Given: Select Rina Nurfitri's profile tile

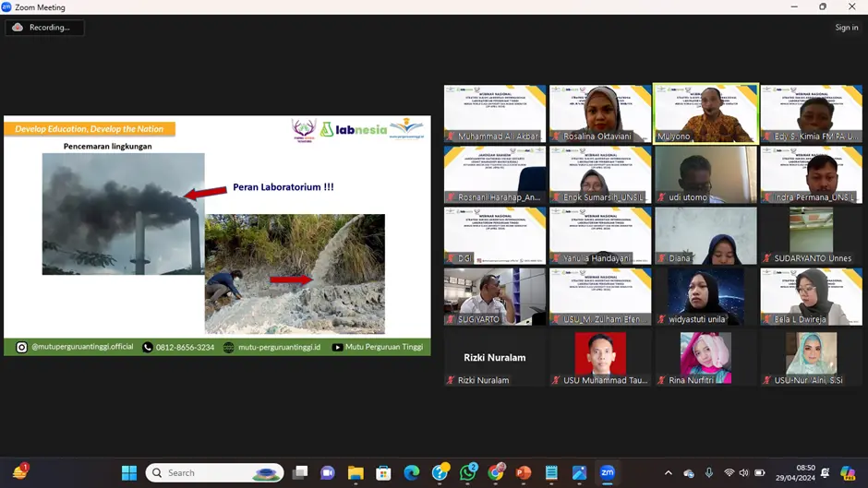Looking at the screenshot, I should click(705, 357).
